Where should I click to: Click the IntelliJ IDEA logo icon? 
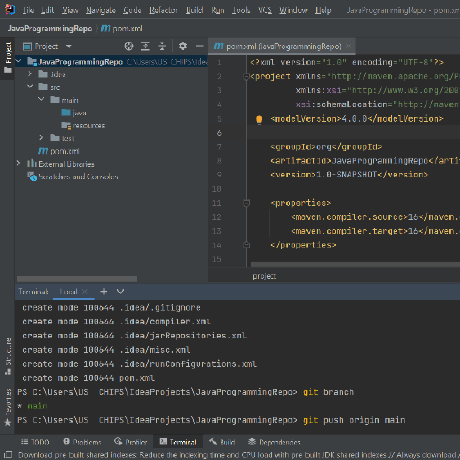10,10
